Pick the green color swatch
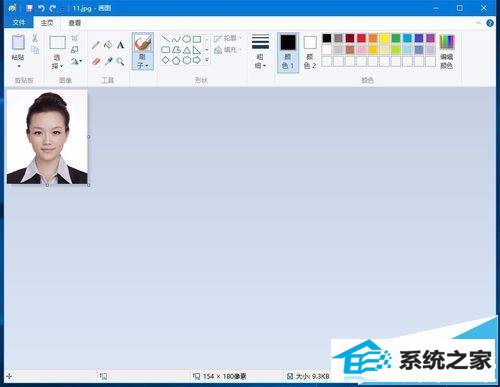 pos(396,38)
